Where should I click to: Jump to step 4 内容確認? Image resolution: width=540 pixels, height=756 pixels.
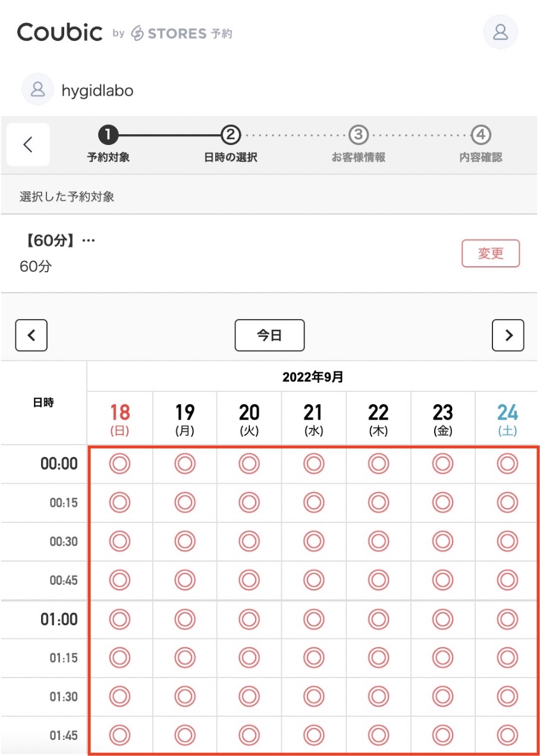(481, 144)
